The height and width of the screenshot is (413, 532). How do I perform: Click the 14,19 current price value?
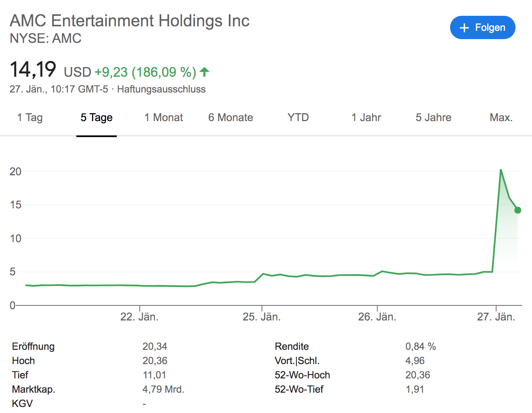pyautogui.click(x=33, y=70)
